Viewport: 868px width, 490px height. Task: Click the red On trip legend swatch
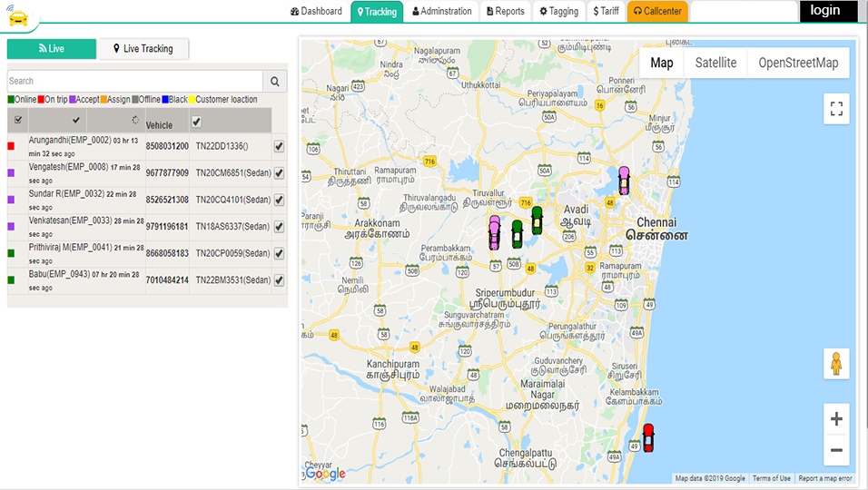[x=41, y=100]
